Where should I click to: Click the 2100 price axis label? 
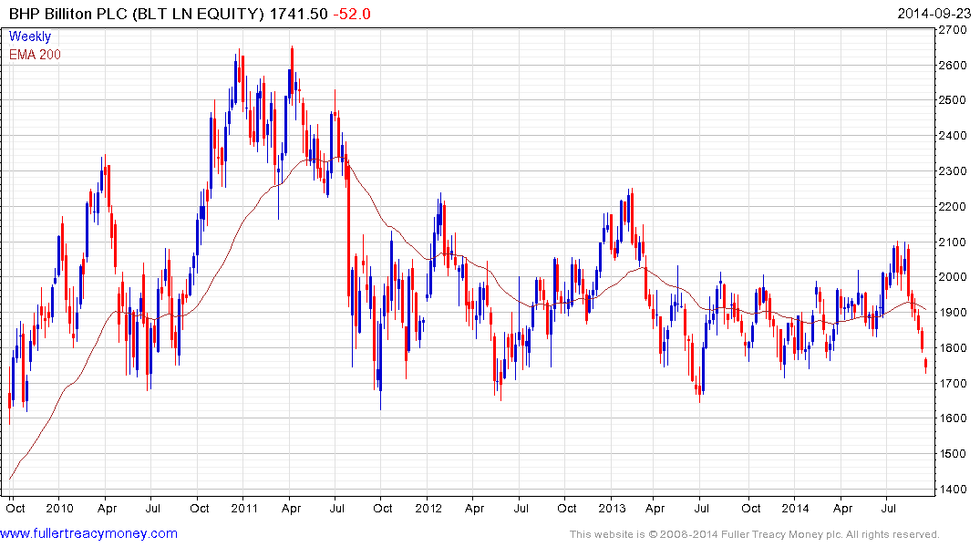click(x=954, y=242)
